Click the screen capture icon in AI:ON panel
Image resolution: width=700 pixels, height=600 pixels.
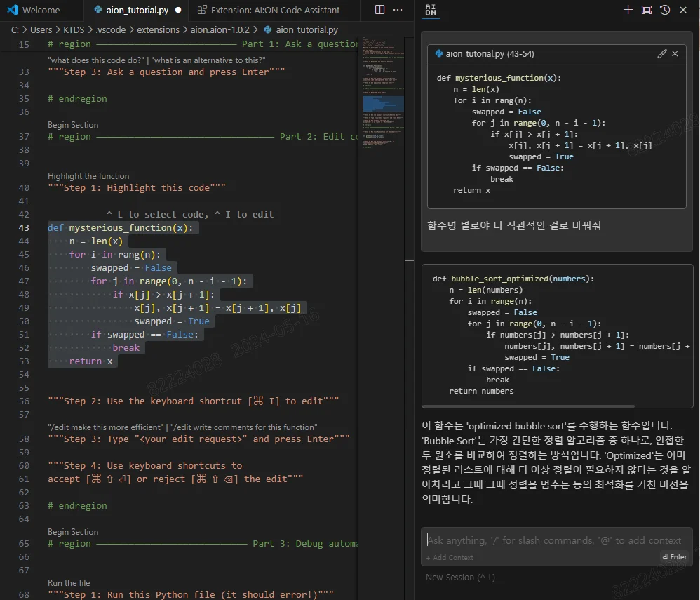click(x=646, y=10)
